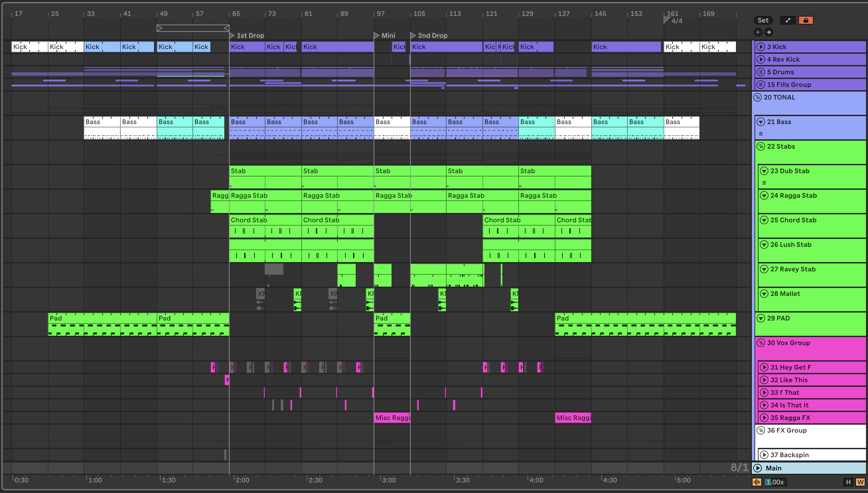Jump to the next locator arrow

pyautogui.click(x=769, y=32)
